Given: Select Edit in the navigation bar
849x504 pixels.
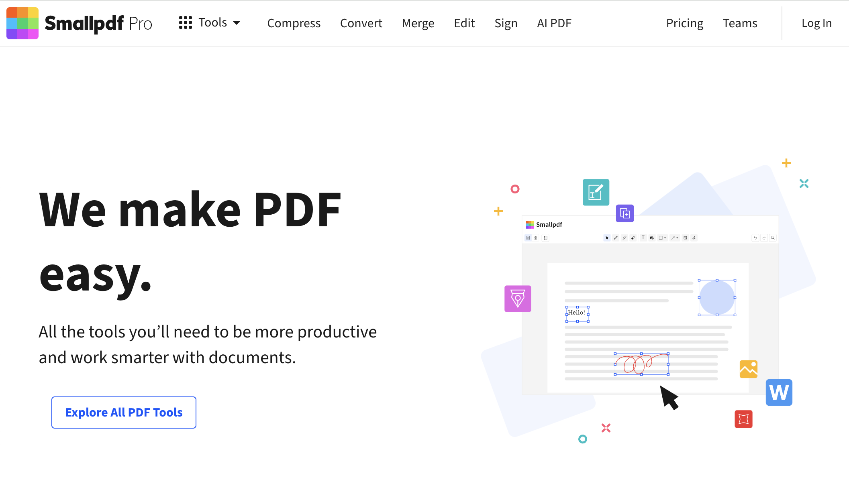Looking at the screenshot, I should tap(464, 23).
